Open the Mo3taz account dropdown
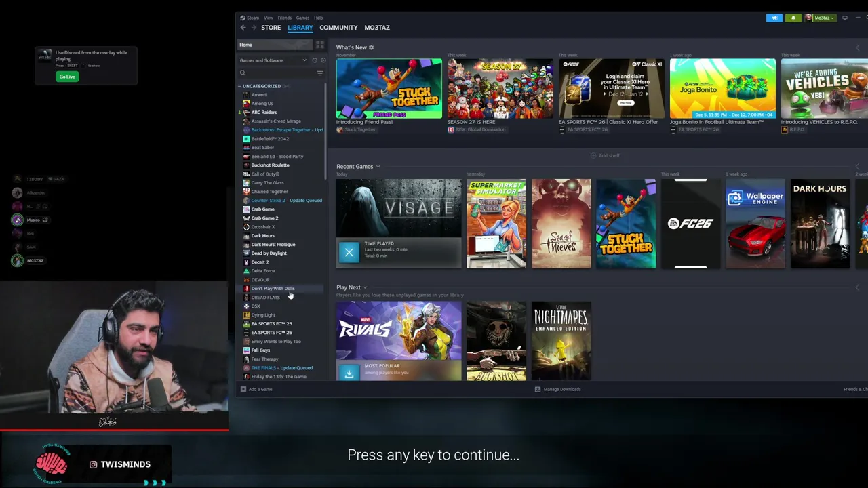This screenshot has height=488, width=868. (x=821, y=18)
